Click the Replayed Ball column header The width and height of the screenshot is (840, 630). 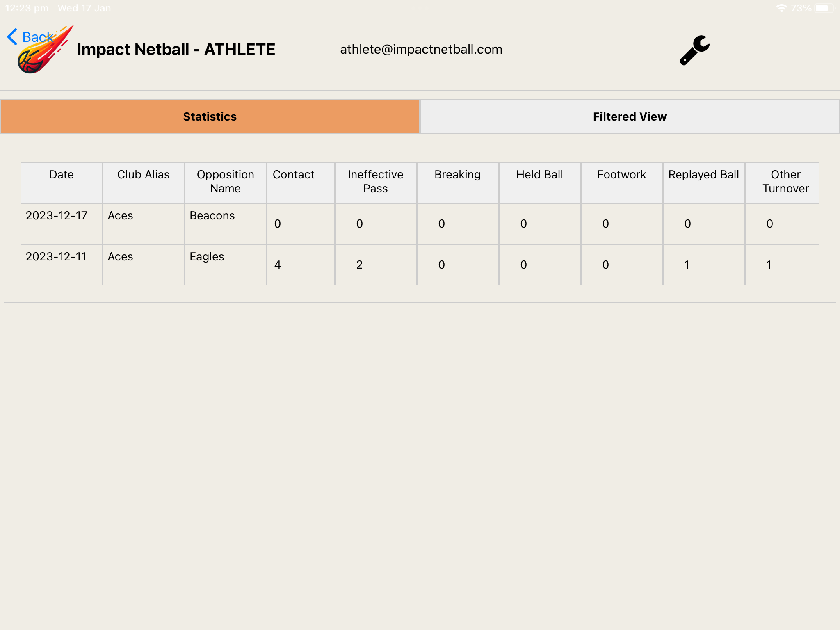(x=703, y=175)
